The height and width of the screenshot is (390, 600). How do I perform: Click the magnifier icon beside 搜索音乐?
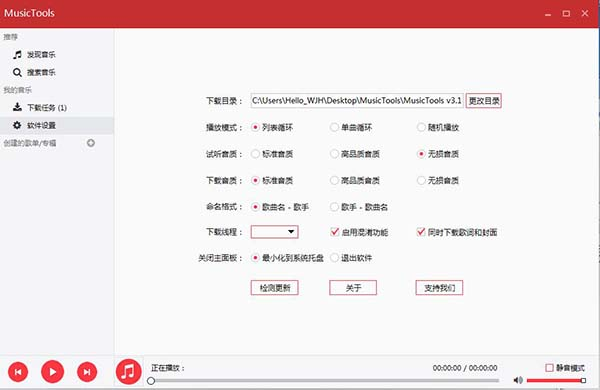(17, 72)
